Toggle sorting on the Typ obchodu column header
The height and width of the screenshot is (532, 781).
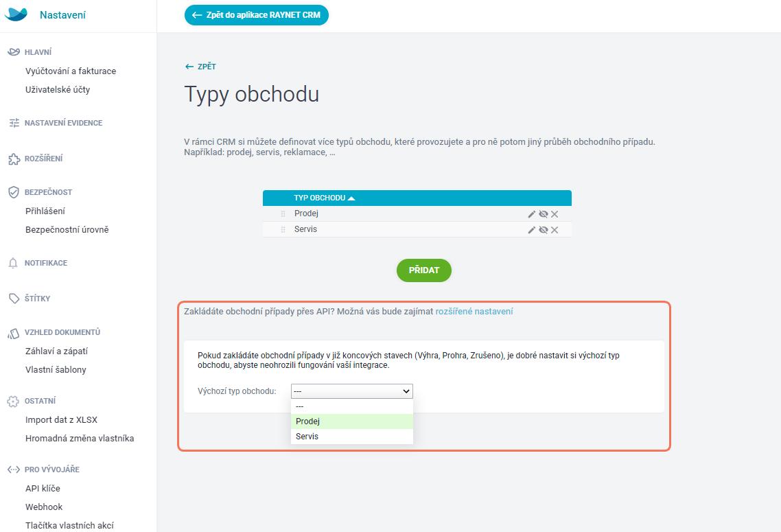tap(324, 198)
